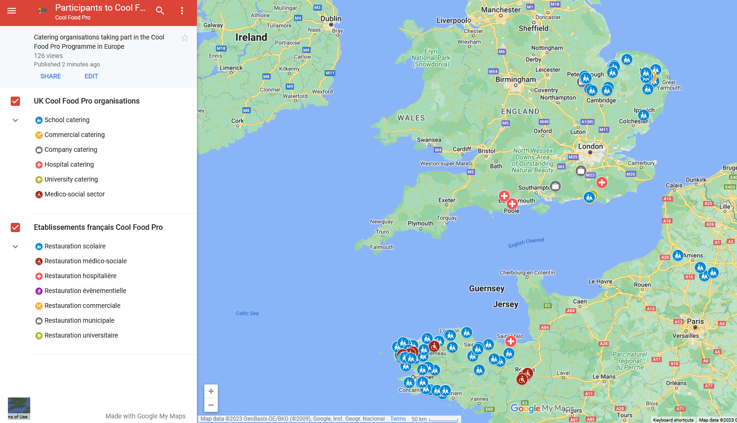Click the search magnifier icon

point(160,10)
